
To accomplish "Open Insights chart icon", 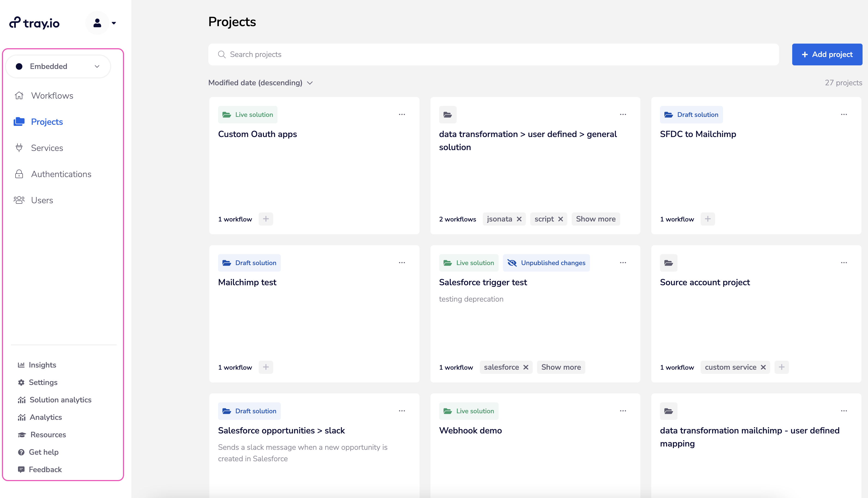I will [x=21, y=365].
